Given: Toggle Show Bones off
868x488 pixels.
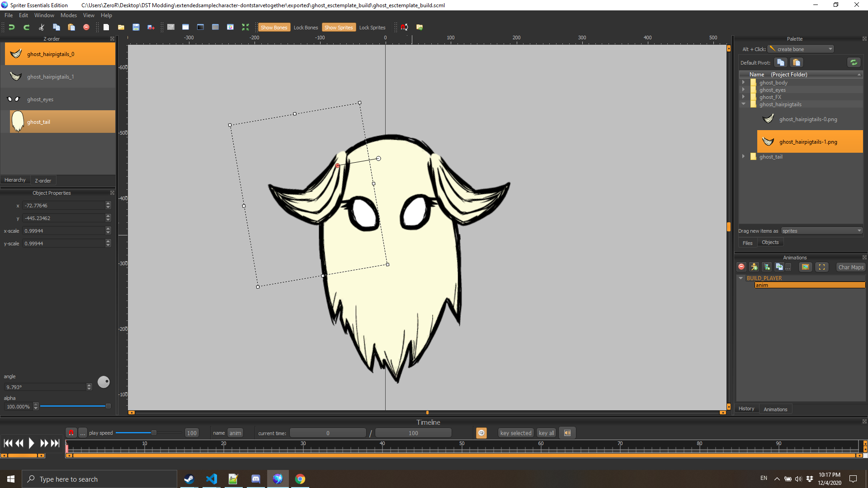Looking at the screenshot, I should (274, 28).
